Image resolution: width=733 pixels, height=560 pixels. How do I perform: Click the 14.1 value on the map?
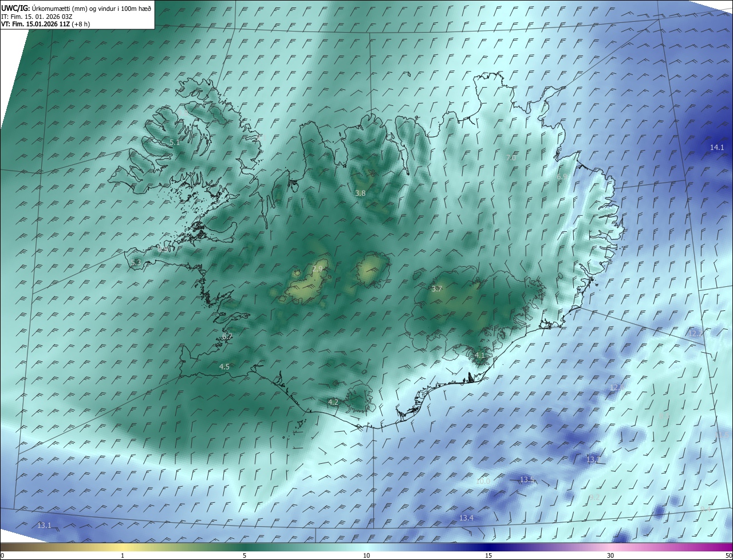pyautogui.click(x=717, y=148)
